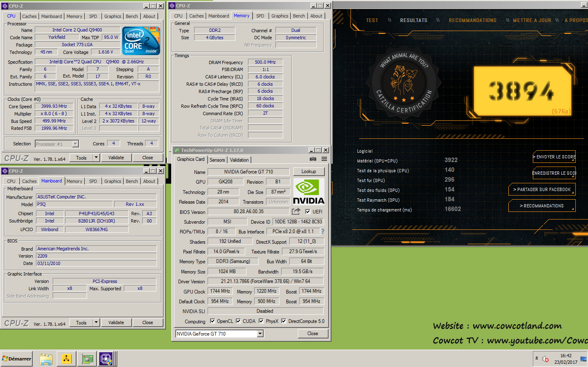Click the TechPowerUp GPU-Z title bar icon
The height and width of the screenshot is (367, 588).
(177, 150)
